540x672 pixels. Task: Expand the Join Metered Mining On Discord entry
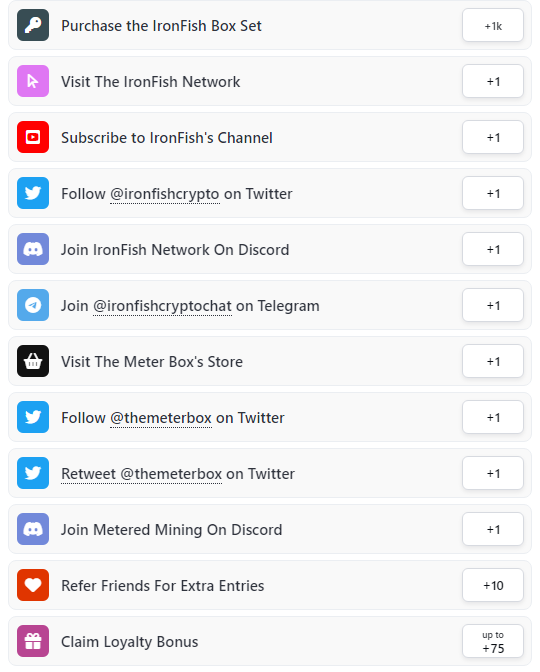[x=270, y=529]
